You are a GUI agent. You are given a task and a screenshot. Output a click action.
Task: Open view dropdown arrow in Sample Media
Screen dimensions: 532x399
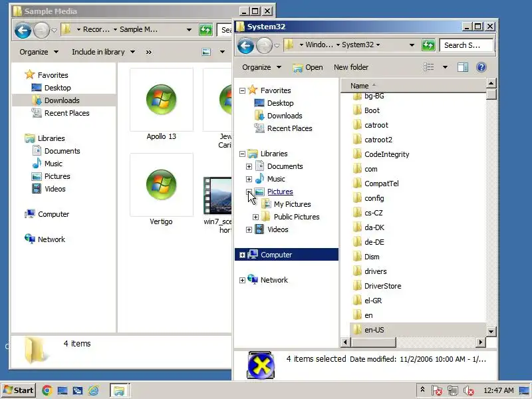click(222, 52)
